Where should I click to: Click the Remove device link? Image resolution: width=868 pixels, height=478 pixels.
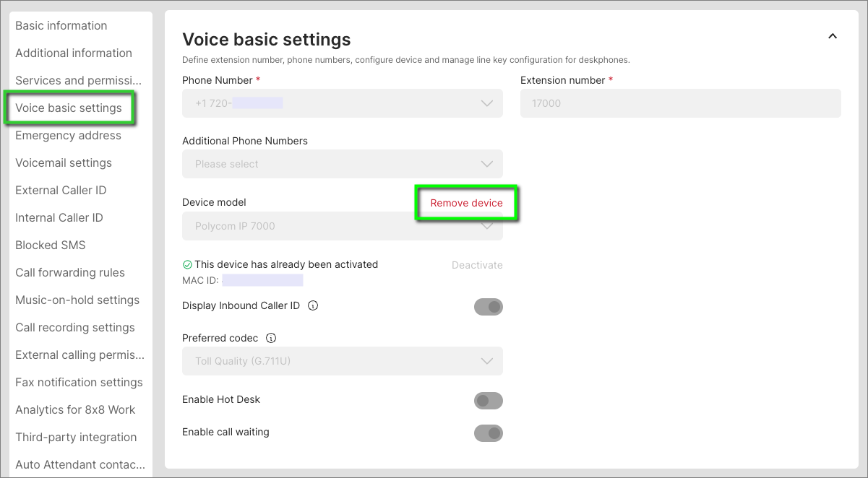[x=467, y=203]
